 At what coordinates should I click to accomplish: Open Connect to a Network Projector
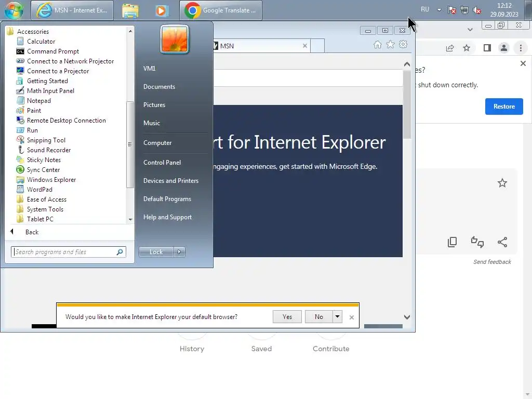70,61
